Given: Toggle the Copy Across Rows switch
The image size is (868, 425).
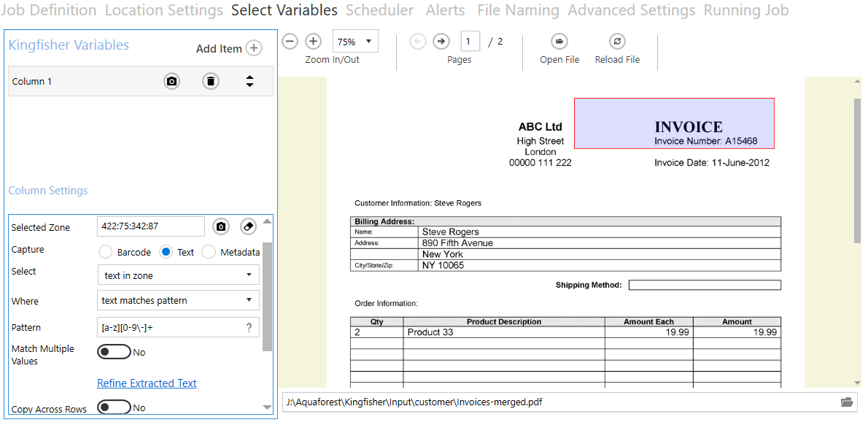Looking at the screenshot, I should tap(114, 407).
